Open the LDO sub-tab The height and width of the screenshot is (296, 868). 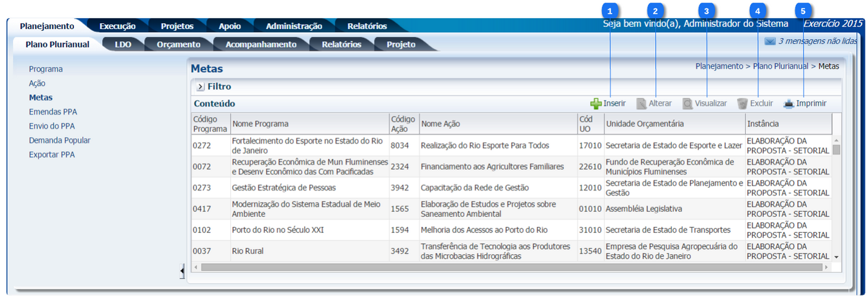tap(123, 44)
